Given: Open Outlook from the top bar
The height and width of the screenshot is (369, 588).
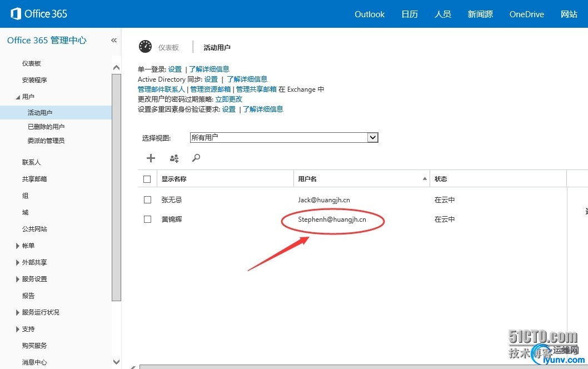Looking at the screenshot, I should tap(370, 14).
